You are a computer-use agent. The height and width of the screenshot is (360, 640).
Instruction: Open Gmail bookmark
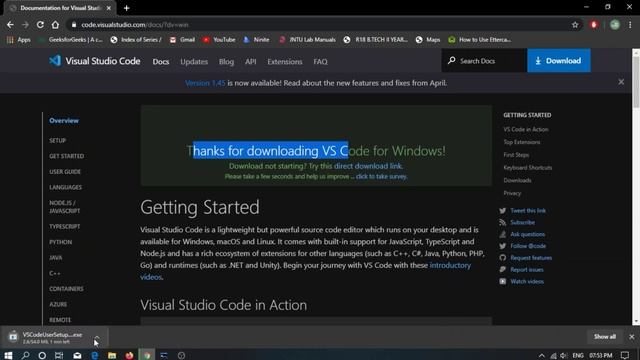[182, 40]
